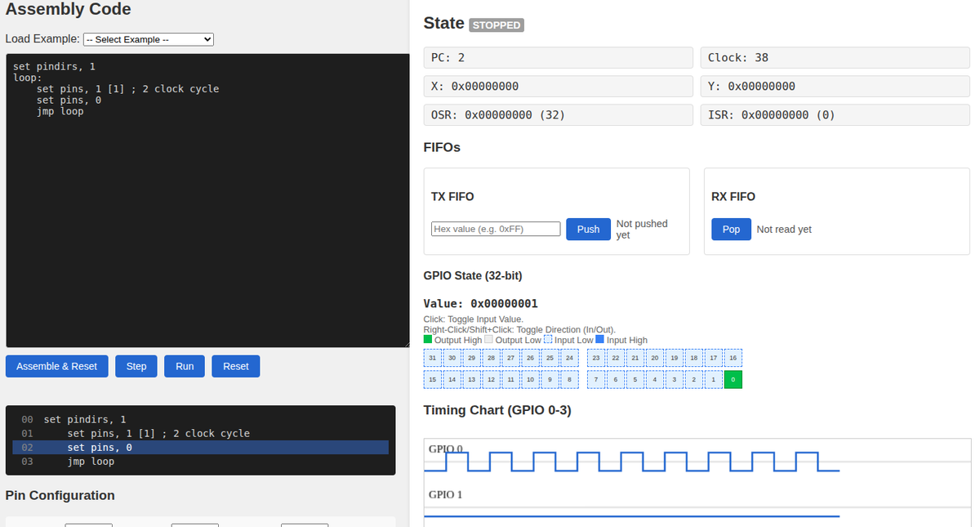Toggle GPIO pin 6 box
The height and width of the screenshot is (527, 980).
(x=616, y=379)
